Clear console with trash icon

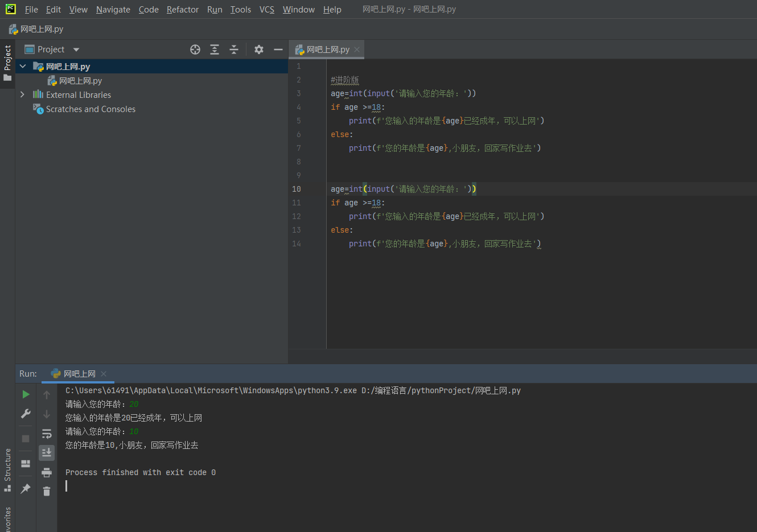(47, 491)
